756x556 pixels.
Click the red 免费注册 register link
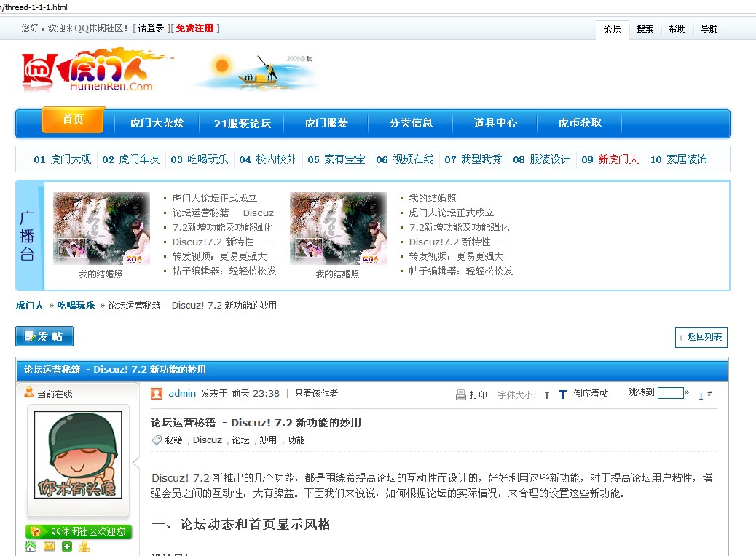[x=194, y=28]
